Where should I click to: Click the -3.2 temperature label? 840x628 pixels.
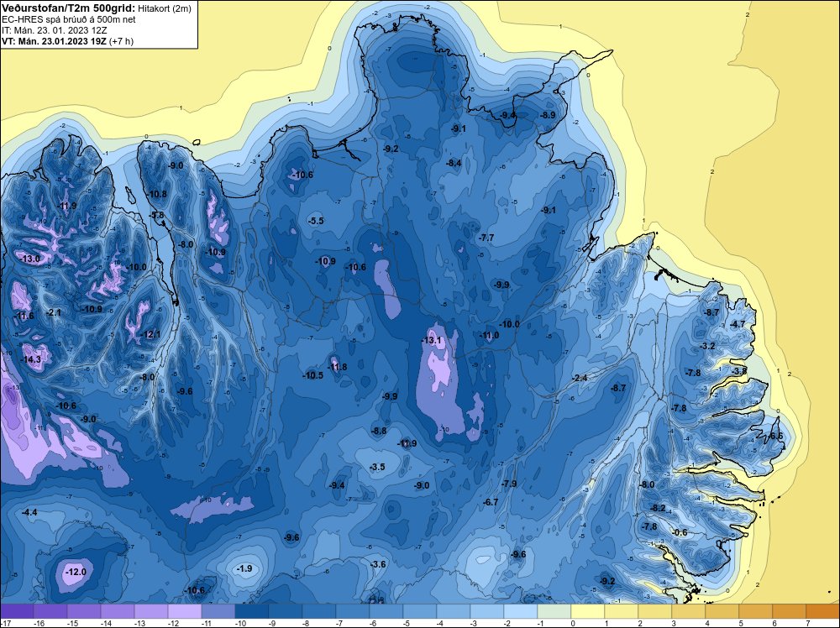[707, 346]
